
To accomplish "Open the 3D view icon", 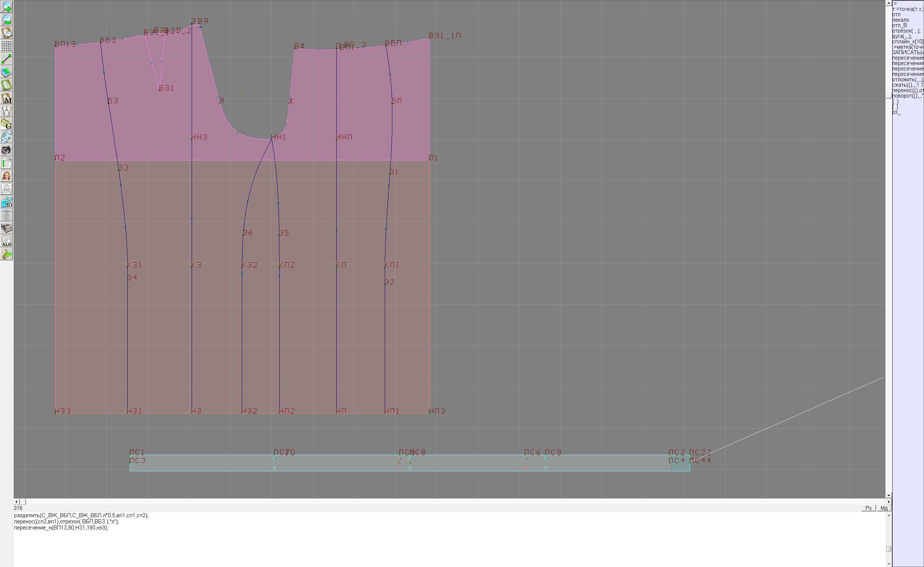I will pos(6,202).
